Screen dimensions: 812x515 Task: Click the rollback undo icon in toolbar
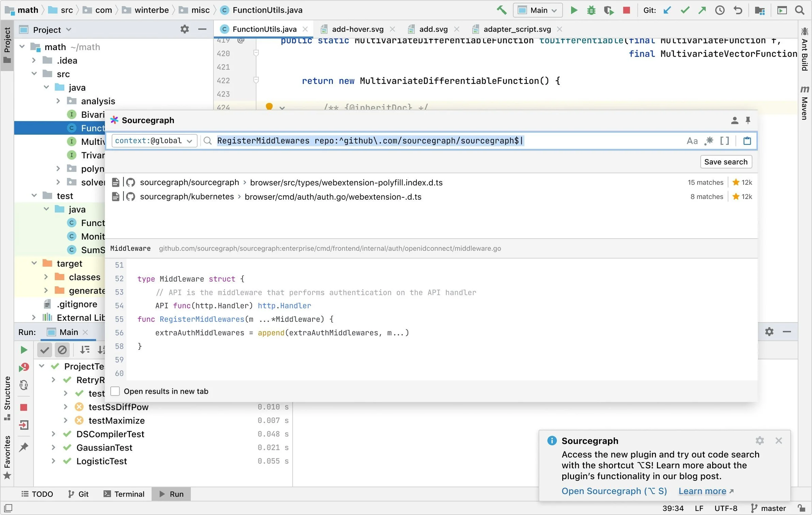coord(738,10)
